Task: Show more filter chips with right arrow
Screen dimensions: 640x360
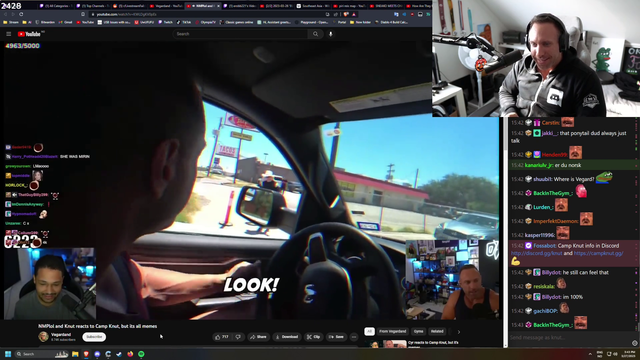Action: pyautogui.click(x=458, y=332)
